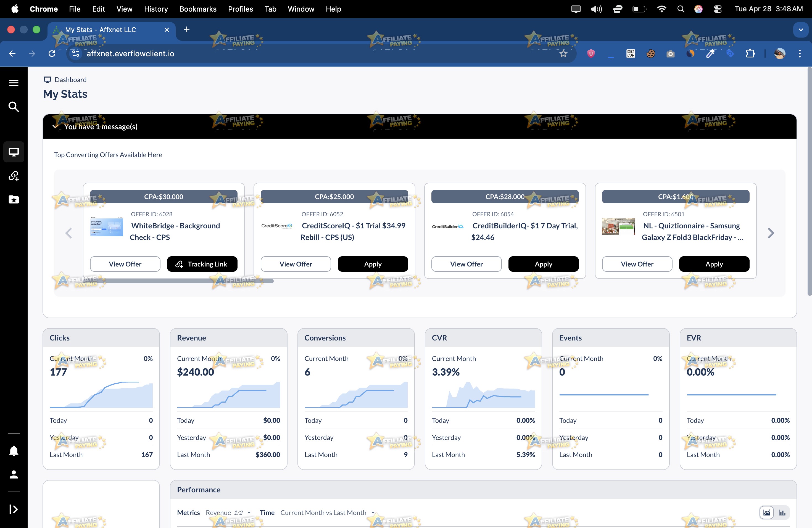Switch Performance to bar chart view

click(x=782, y=512)
